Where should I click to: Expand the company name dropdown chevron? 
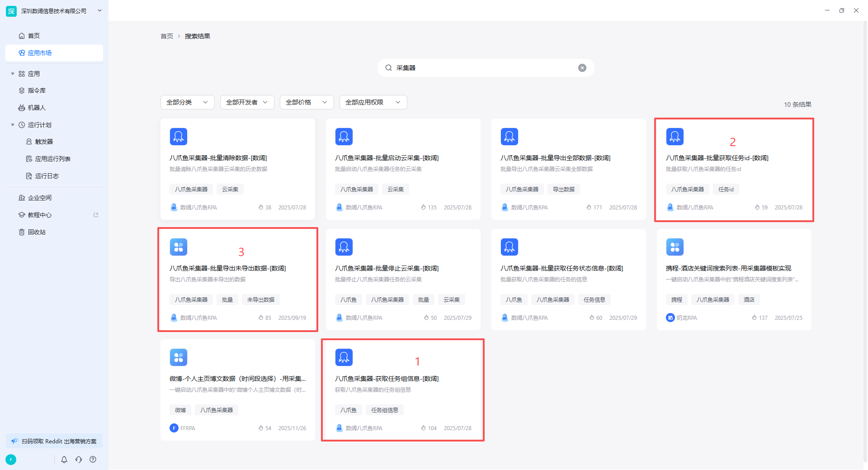pos(99,11)
